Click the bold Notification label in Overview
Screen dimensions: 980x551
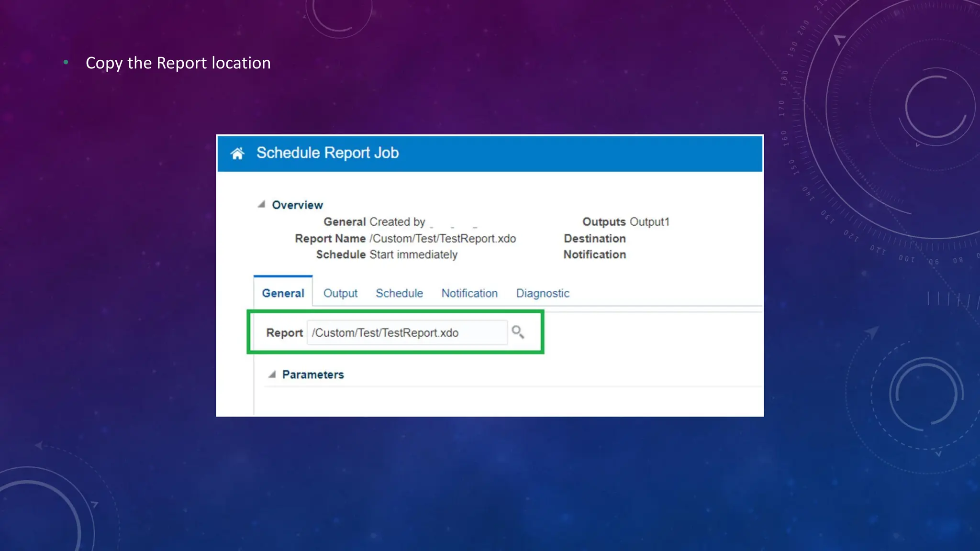pyautogui.click(x=594, y=255)
